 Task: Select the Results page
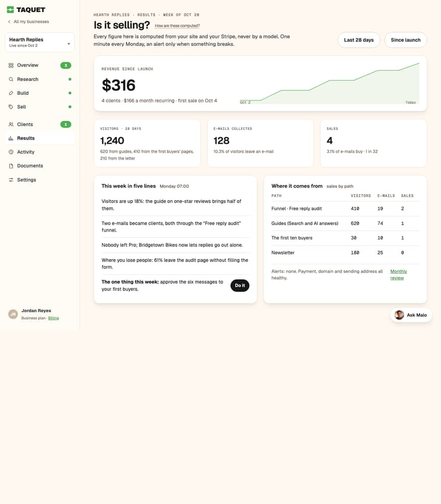coord(39,138)
